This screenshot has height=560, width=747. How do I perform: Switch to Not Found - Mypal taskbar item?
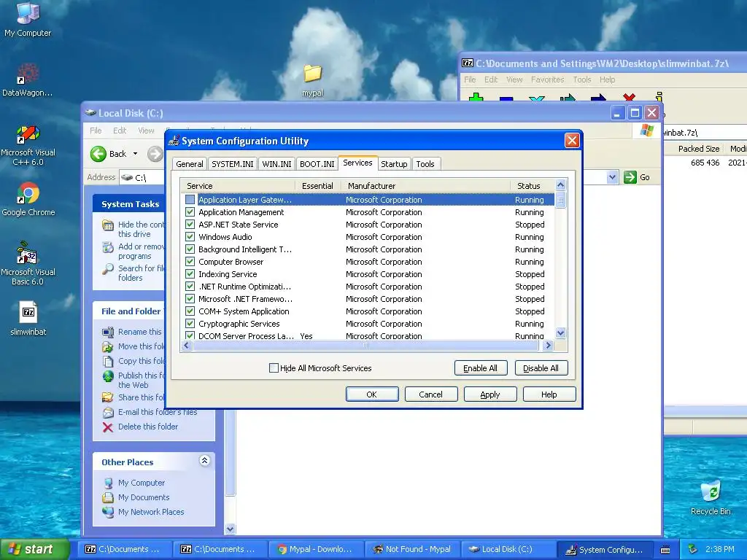[412, 549]
